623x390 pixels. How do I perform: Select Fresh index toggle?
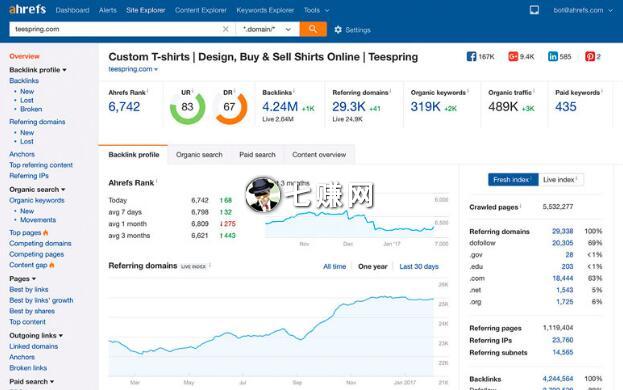513,180
